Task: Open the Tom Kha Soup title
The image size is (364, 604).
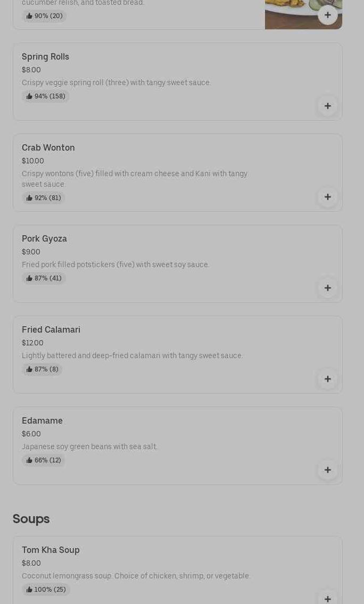Action: (x=51, y=550)
